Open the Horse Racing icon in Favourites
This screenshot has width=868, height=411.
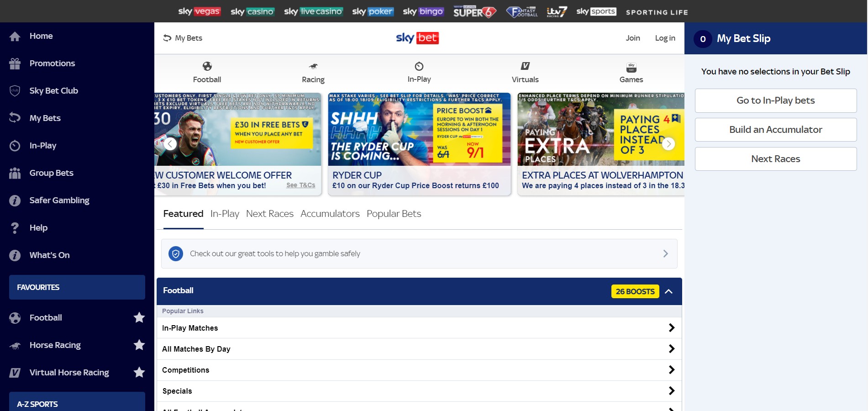click(x=15, y=346)
